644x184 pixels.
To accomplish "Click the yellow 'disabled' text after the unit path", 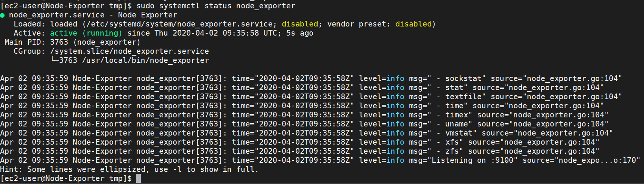I will tap(300, 24).
